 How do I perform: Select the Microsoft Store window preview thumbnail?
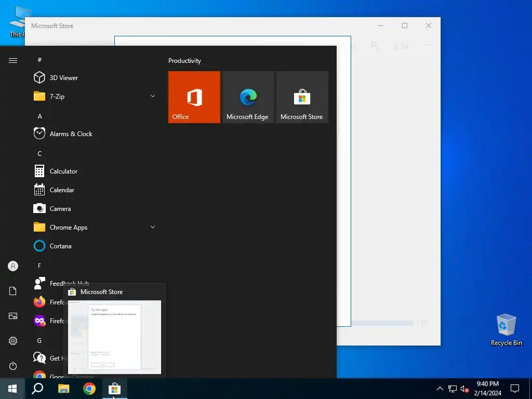tap(114, 337)
